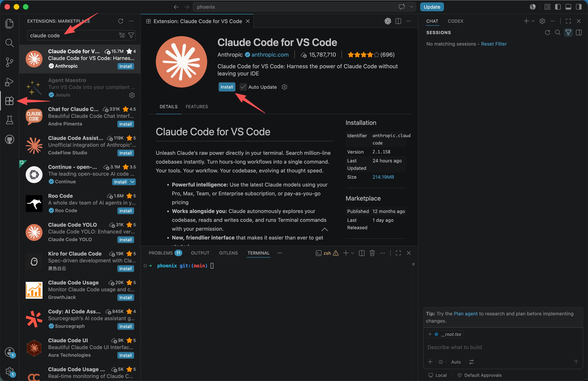Open the Auto model picker
The image size is (588, 381).
[456, 362]
